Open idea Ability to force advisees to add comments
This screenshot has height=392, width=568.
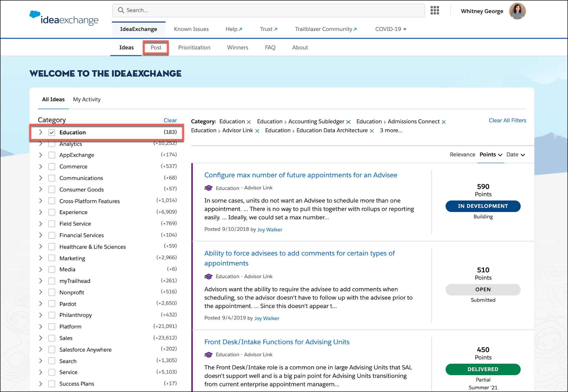pyautogui.click(x=300, y=258)
